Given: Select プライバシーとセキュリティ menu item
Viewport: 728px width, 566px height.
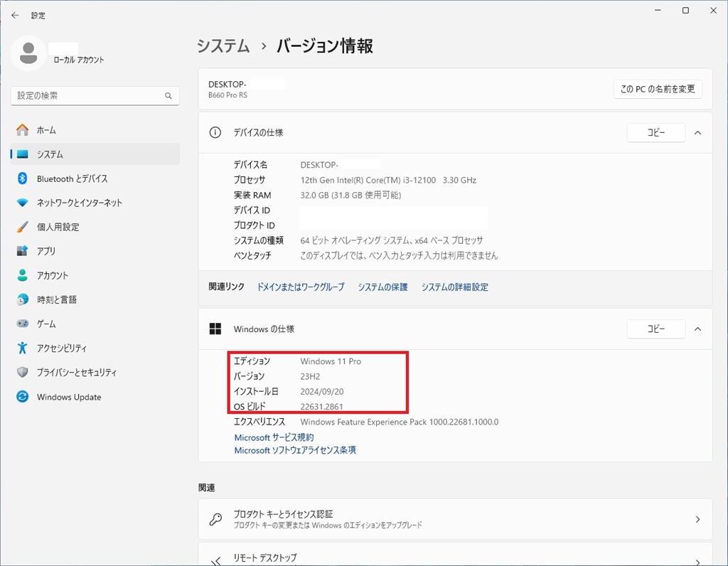Looking at the screenshot, I should click(x=76, y=373).
